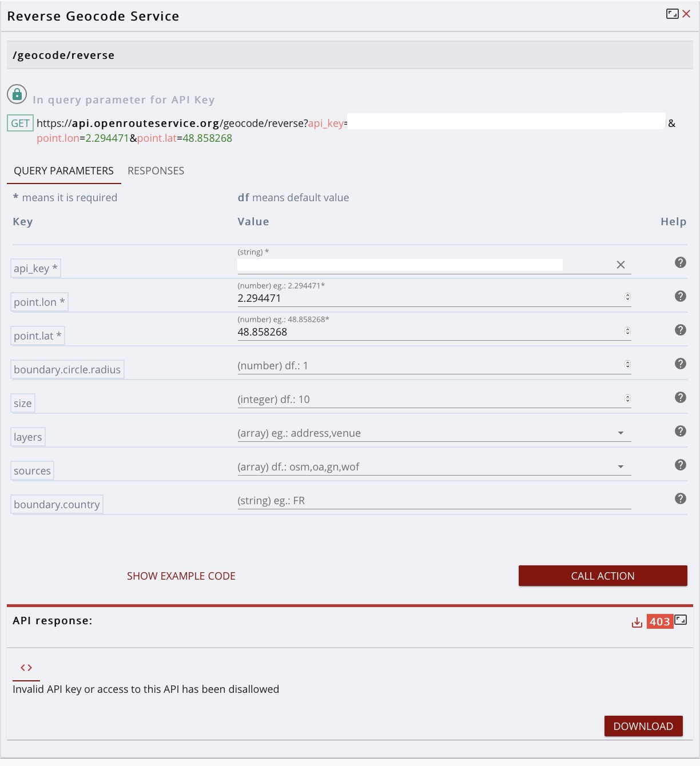Open help for the api_key parameter
Image resolution: width=700 pixels, height=766 pixels.
click(681, 262)
